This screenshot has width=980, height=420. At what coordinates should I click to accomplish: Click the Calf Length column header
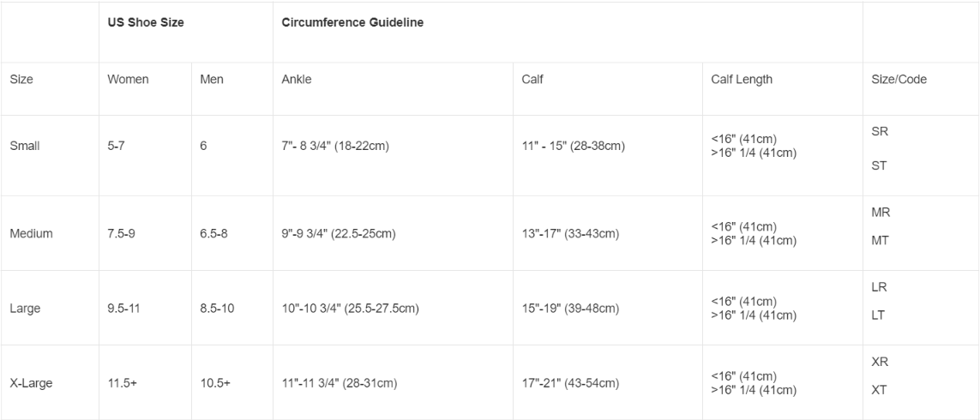pyautogui.click(x=742, y=80)
